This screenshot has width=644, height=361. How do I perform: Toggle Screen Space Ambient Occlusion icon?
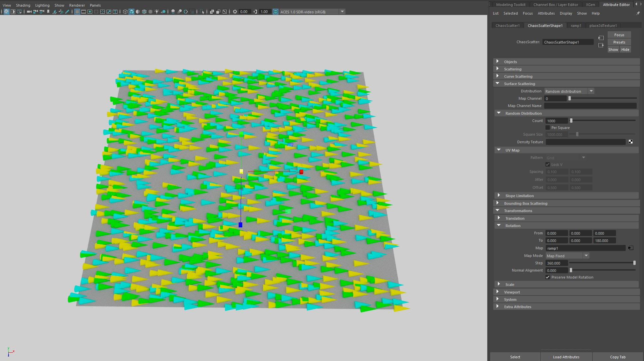(x=173, y=12)
